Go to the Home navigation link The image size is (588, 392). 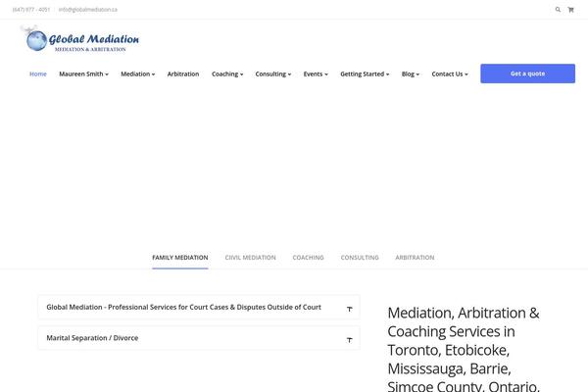pos(38,73)
